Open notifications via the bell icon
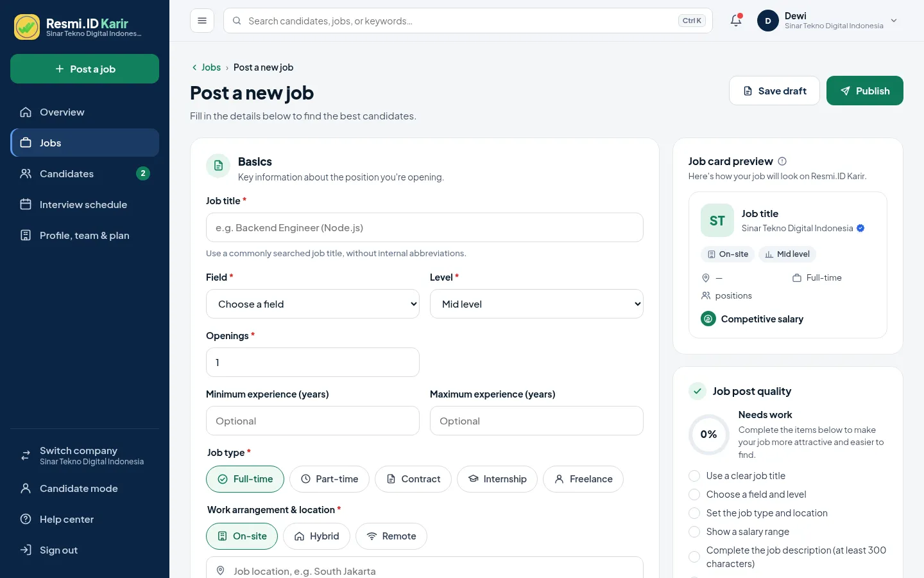924x578 pixels. pyautogui.click(x=736, y=21)
